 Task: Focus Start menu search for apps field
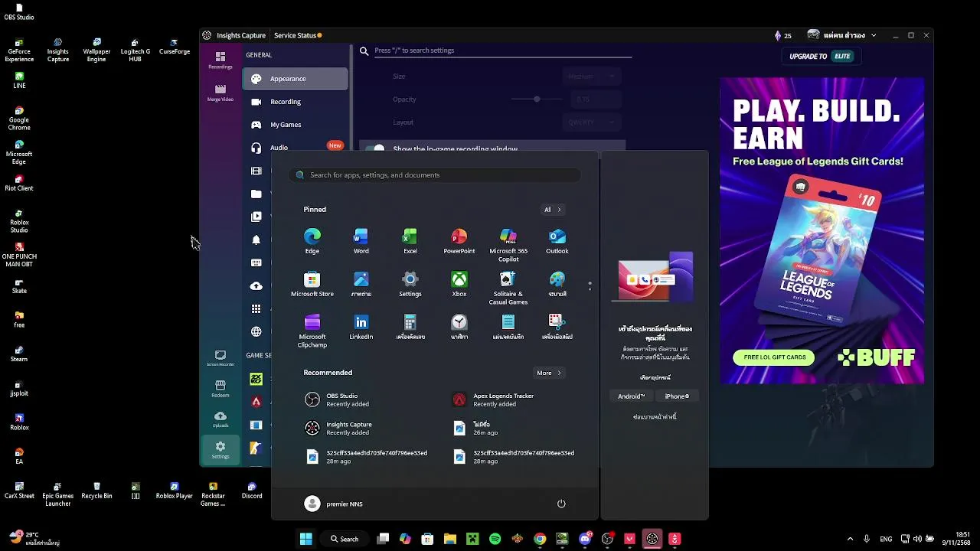(x=434, y=175)
